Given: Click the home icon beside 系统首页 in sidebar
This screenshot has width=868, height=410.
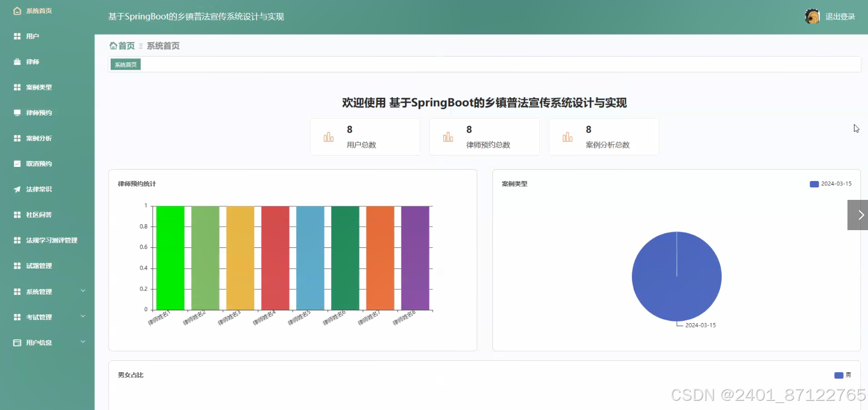Looking at the screenshot, I should (17, 11).
